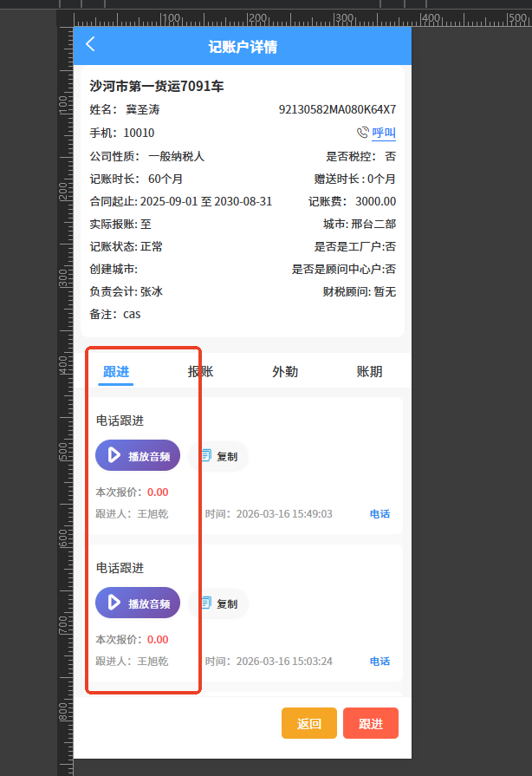
Task: Click the timestamp 2026-03-16 15:49:03
Action: pos(284,513)
